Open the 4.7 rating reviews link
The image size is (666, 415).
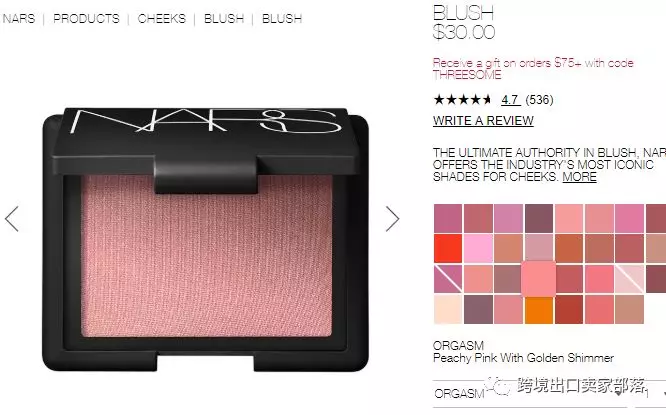(509, 100)
